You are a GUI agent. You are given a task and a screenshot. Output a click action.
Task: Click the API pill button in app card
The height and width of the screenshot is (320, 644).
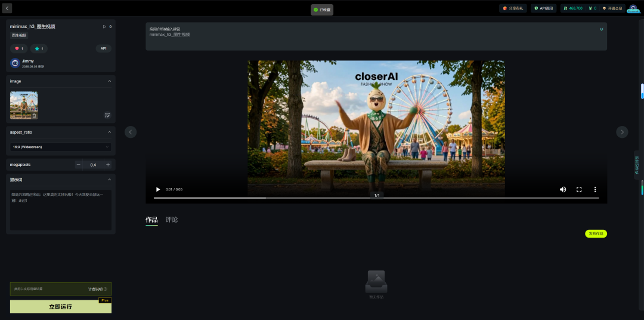(x=104, y=48)
